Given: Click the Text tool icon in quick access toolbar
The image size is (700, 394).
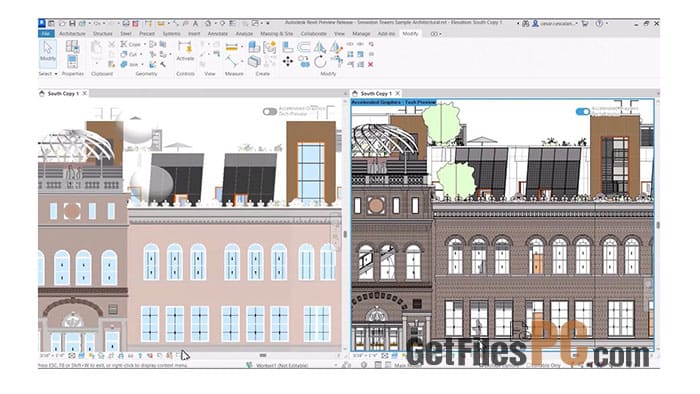Looking at the screenshot, I should click(195, 23).
